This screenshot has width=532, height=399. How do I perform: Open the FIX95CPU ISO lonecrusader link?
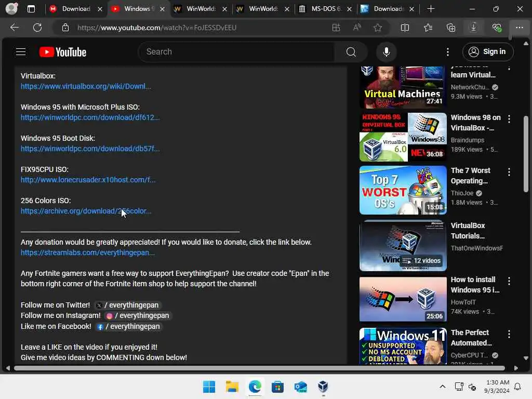88,180
